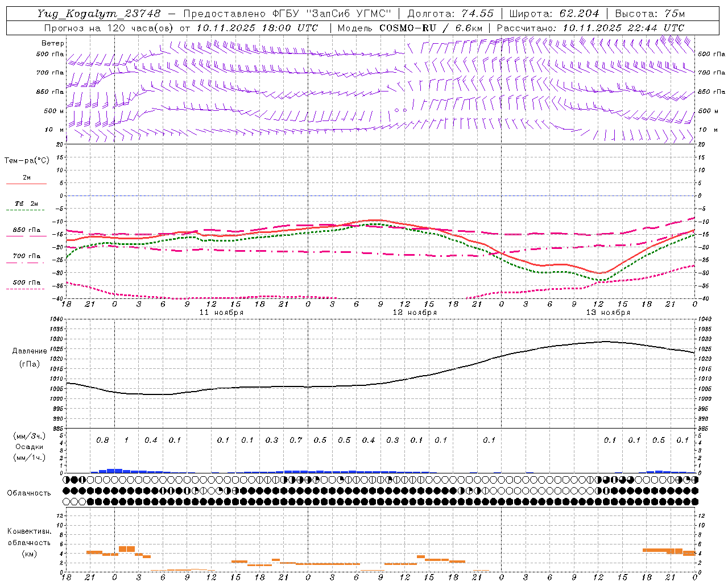Click the date label 13 ноября
The width and height of the screenshot is (728, 582).
pyautogui.click(x=608, y=313)
